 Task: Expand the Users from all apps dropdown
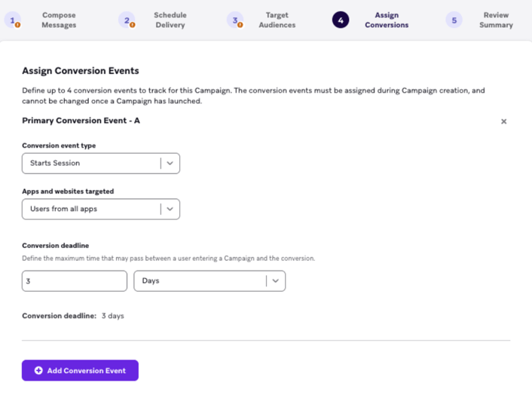click(x=101, y=209)
